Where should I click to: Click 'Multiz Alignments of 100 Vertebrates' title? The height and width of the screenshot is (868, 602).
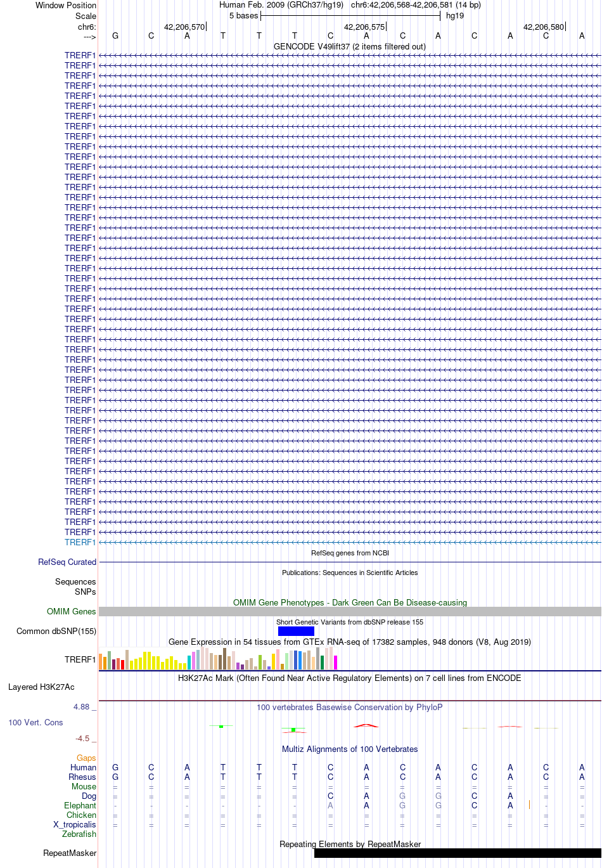[350, 749]
